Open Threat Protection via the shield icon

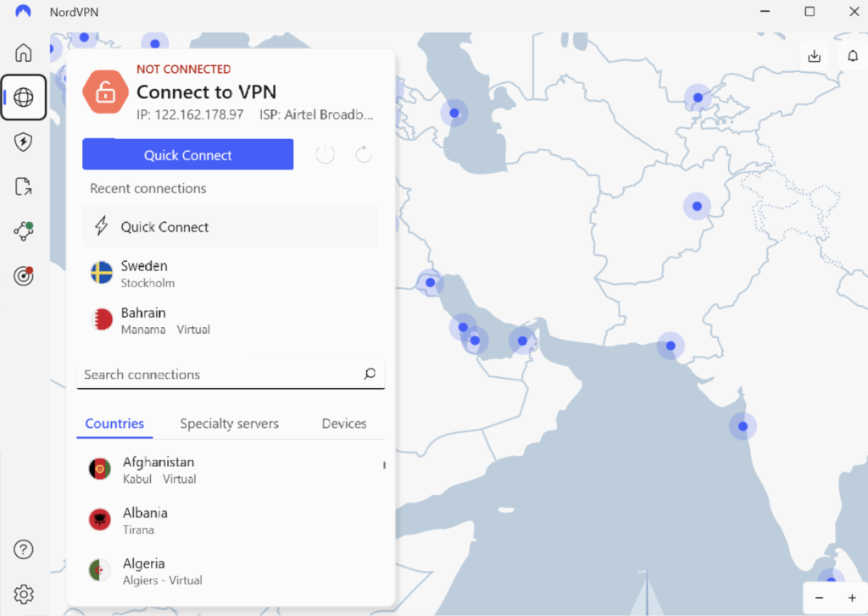(x=23, y=142)
